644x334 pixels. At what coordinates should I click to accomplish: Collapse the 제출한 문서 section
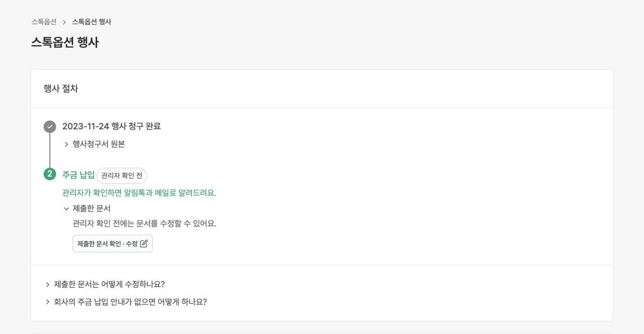pos(88,208)
